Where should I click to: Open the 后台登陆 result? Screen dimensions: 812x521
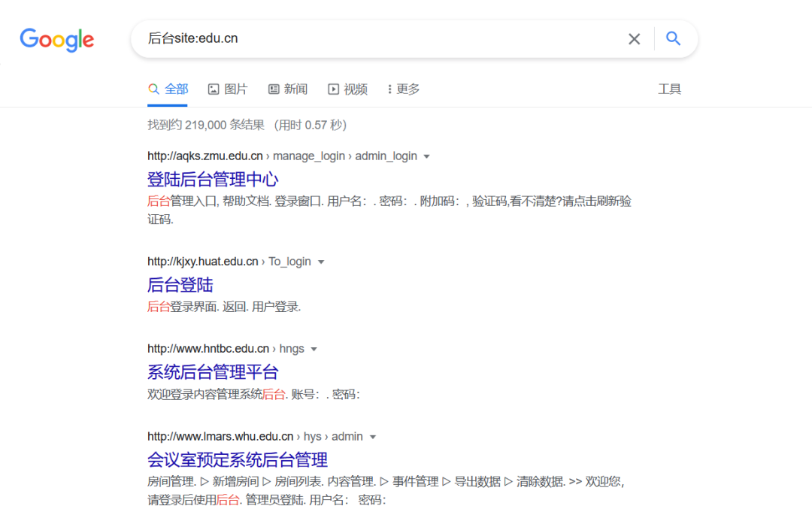tap(180, 285)
